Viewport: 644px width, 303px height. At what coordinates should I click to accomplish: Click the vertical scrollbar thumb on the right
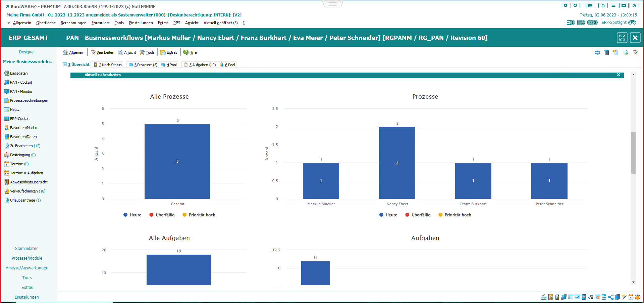(x=633, y=153)
